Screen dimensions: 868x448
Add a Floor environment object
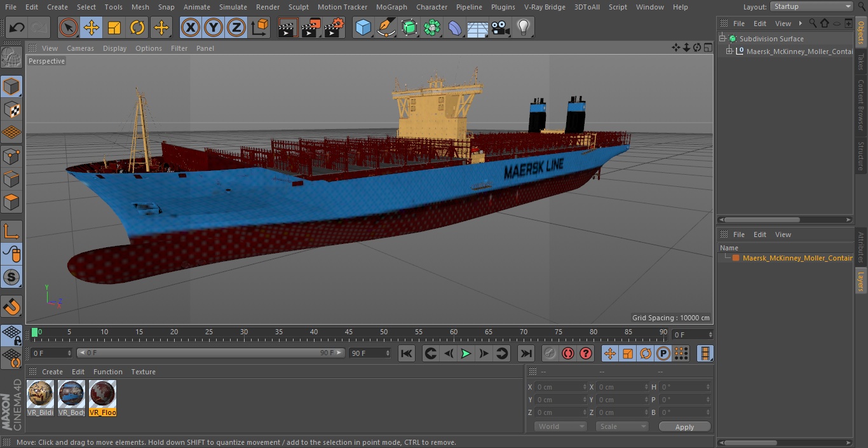(478, 27)
